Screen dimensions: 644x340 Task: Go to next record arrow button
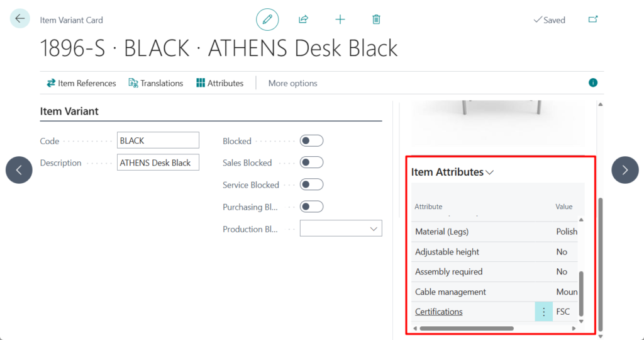(x=625, y=170)
